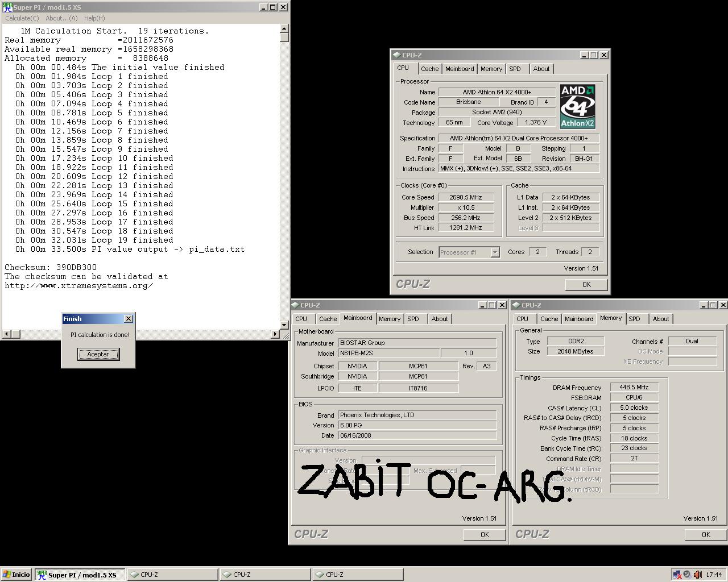Click the disconnected network tray icon
Screen dimensions: 728x582
point(677,575)
